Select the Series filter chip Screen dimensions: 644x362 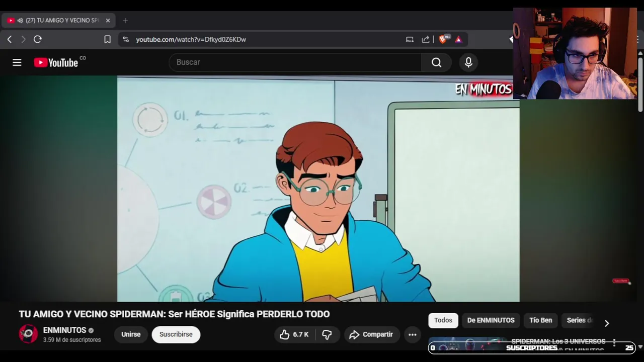579,320
